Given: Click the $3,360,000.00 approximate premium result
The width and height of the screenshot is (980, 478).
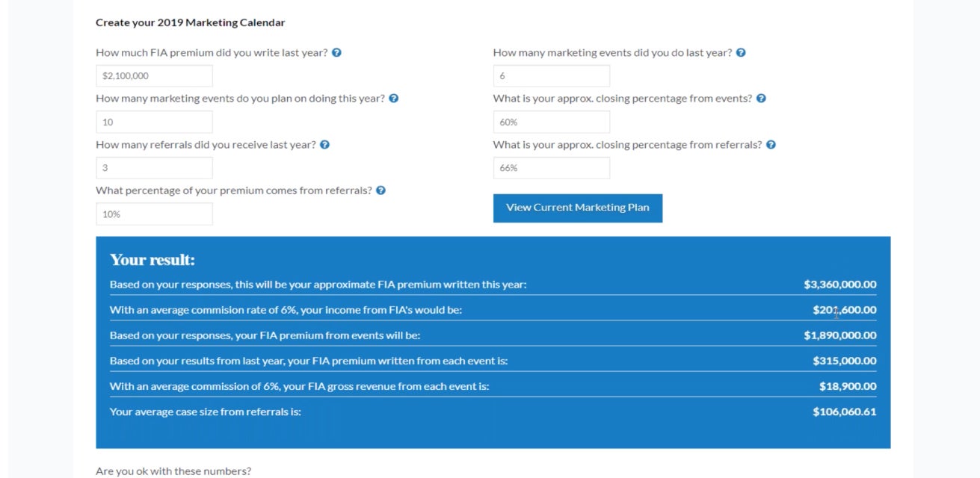Looking at the screenshot, I should pos(839,285).
